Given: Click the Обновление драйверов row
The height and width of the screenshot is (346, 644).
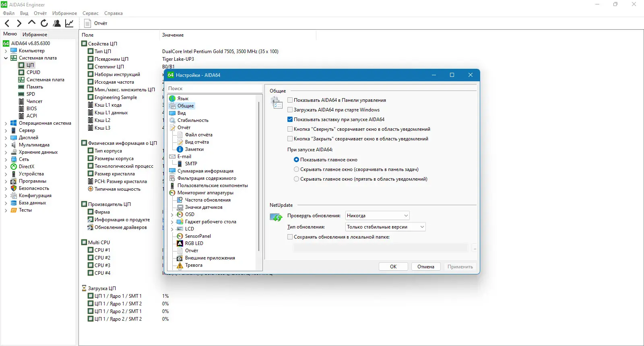Looking at the screenshot, I should click(118, 227).
